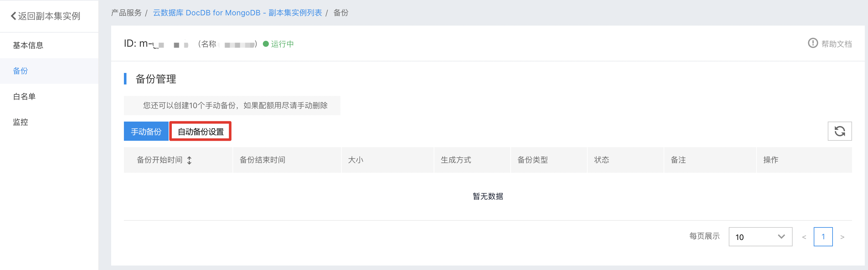
Task: Click the back chevron next to 返回副本集实例
Action: [13, 16]
